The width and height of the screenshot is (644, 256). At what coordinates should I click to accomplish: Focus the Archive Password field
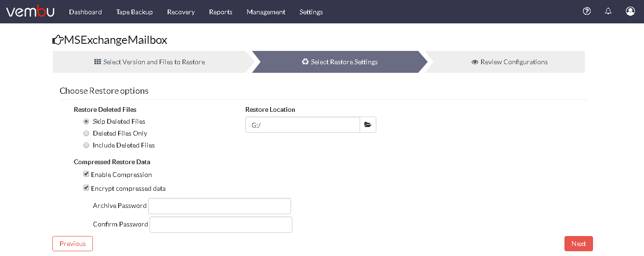pyautogui.click(x=220, y=206)
